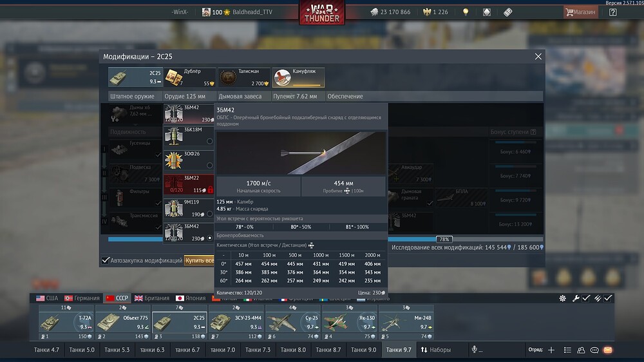Open the Магазин shop button
This screenshot has width=644, height=362.
click(580, 12)
